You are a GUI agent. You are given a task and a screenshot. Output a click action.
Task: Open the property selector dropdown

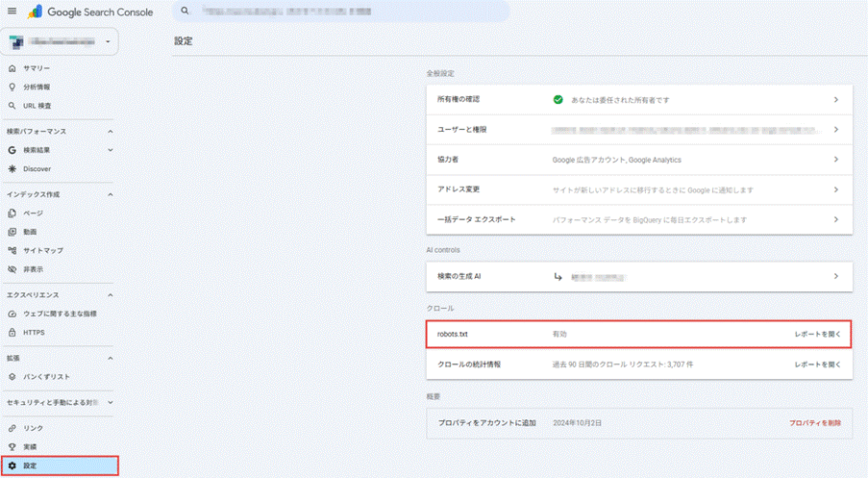tap(60, 41)
